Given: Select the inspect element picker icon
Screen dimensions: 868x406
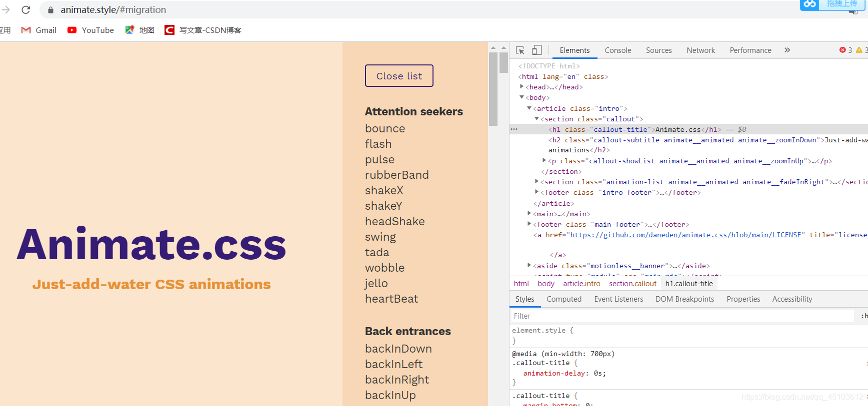Looking at the screenshot, I should pyautogui.click(x=520, y=50).
